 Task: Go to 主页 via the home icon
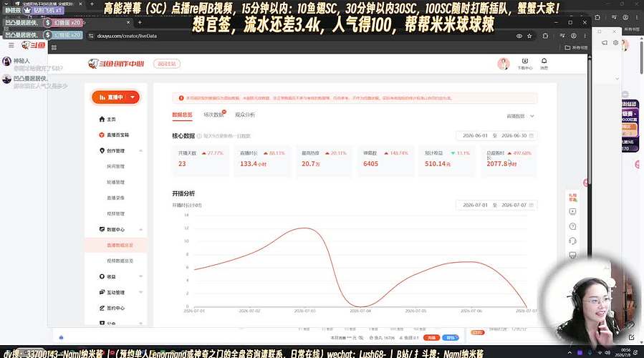[x=107, y=119]
